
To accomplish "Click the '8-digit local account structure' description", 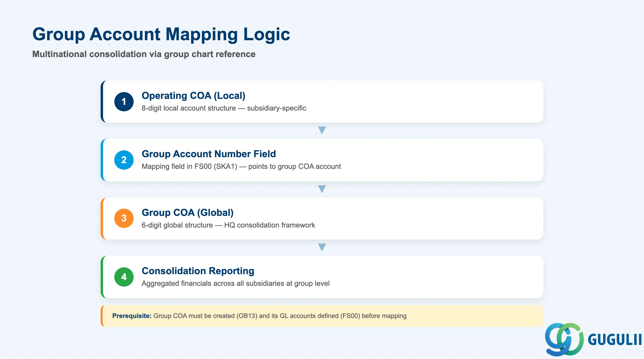I will tap(224, 108).
